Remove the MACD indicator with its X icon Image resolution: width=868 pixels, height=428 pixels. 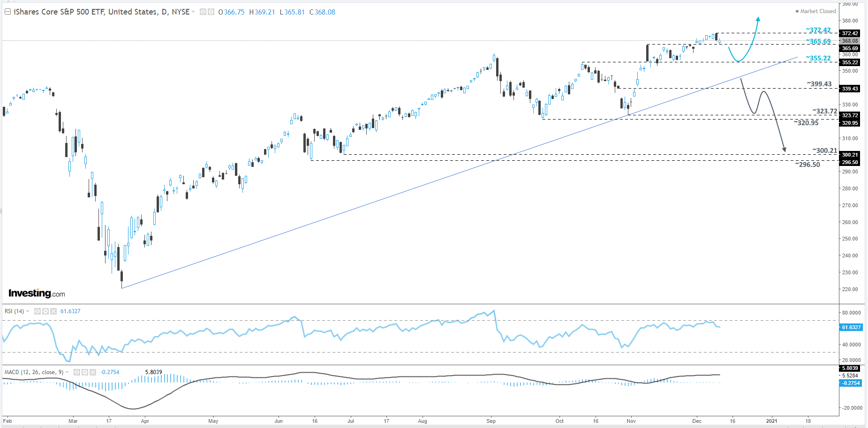[93, 372]
